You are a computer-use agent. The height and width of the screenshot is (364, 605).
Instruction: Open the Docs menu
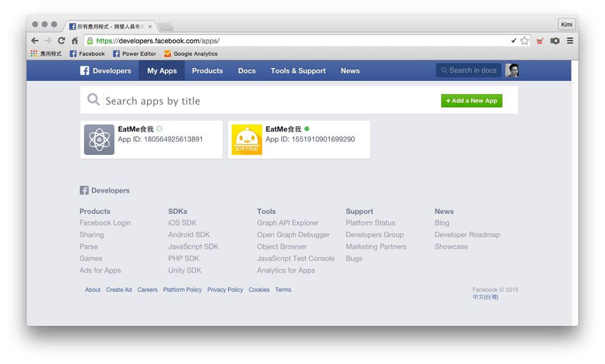[x=247, y=71]
